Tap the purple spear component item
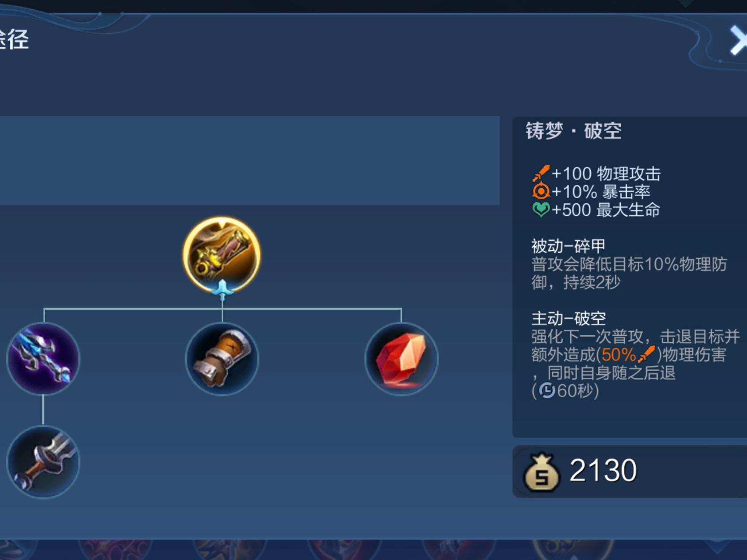This screenshot has width=747, height=560. pyautogui.click(x=43, y=359)
